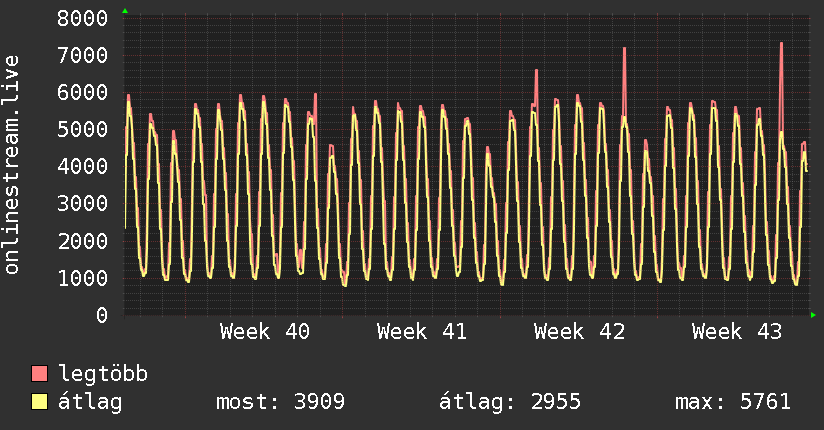Click the 6000 y-axis label
Screen dimensions: 824x430
point(83,93)
